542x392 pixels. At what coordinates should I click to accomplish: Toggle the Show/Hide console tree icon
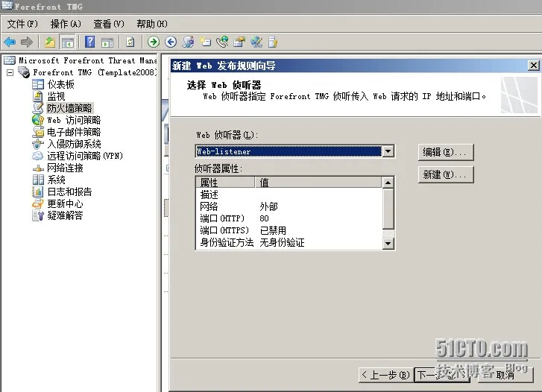tap(67, 42)
